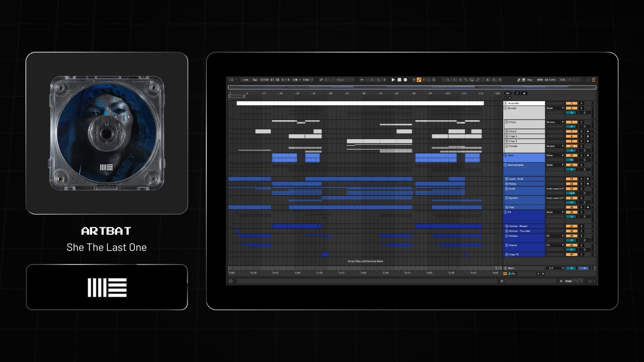Viewport: 644px width, 362px height.
Task: Click the Tap tempo button
Action: 255,80
